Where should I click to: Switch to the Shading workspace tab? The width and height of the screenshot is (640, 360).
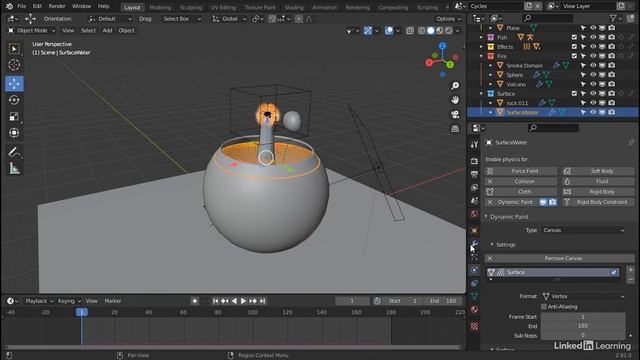294,7
